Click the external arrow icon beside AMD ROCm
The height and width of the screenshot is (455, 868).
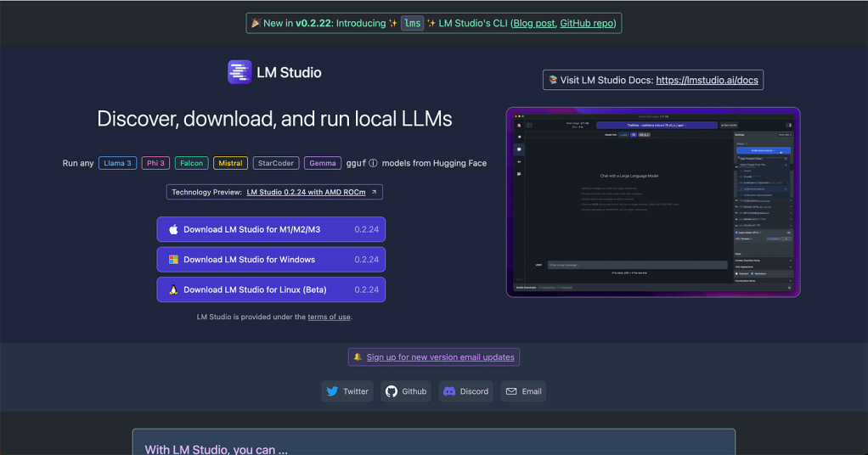(x=375, y=192)
